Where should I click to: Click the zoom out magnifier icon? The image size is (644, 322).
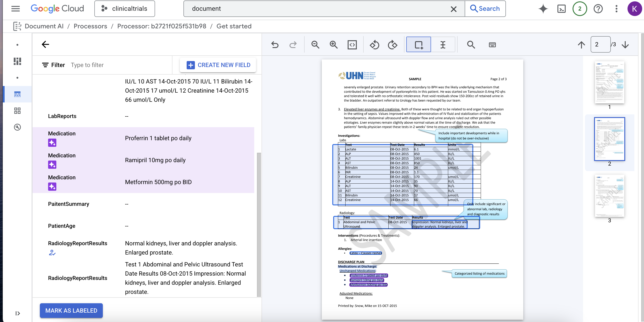click(x=315, y=45)
